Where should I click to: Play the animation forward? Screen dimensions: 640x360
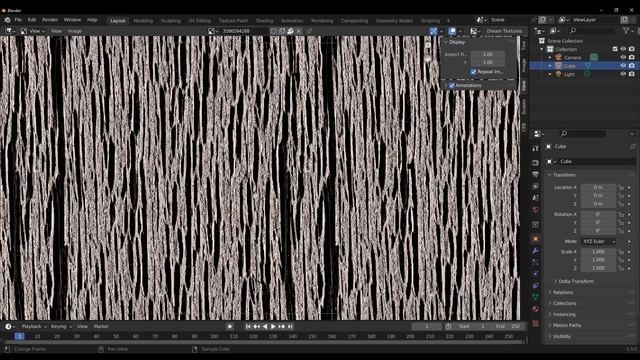pyautogui.click(x=273, y=327)
